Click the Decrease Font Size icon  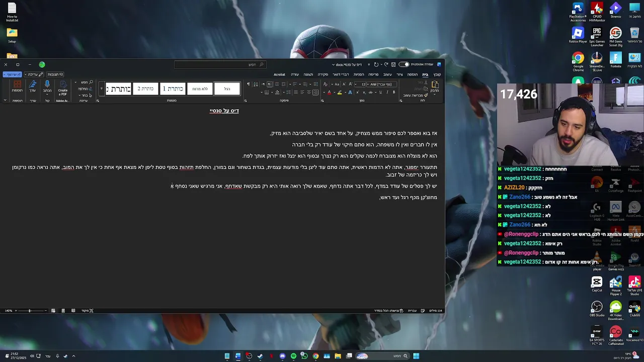344,84
